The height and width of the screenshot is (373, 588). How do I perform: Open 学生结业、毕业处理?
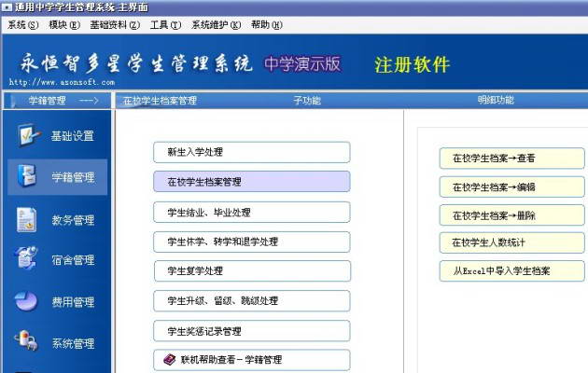[x=252, y=212]
